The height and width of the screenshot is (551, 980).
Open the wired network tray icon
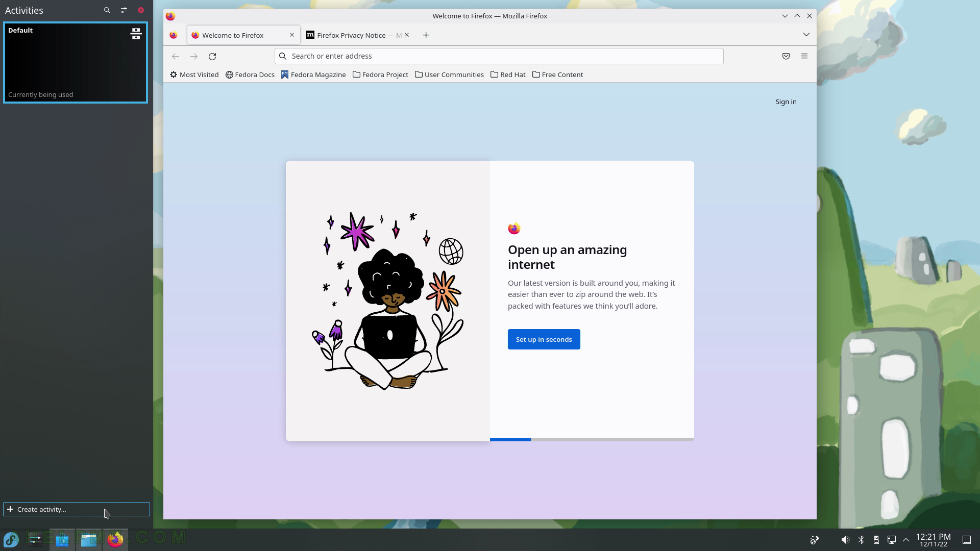coord(892,540)
